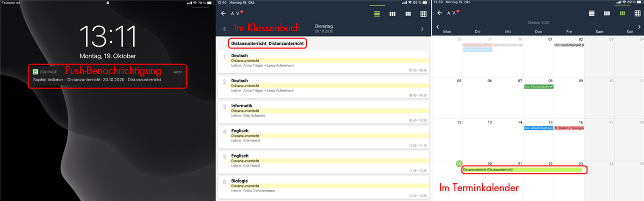Tap Mon weekday column header
Screen dimensions: 644x201
(447, 32)
